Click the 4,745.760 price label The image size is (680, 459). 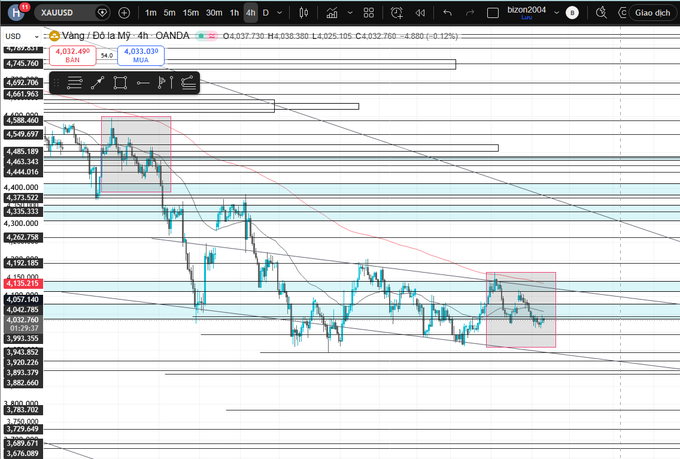tap(23, 63)
